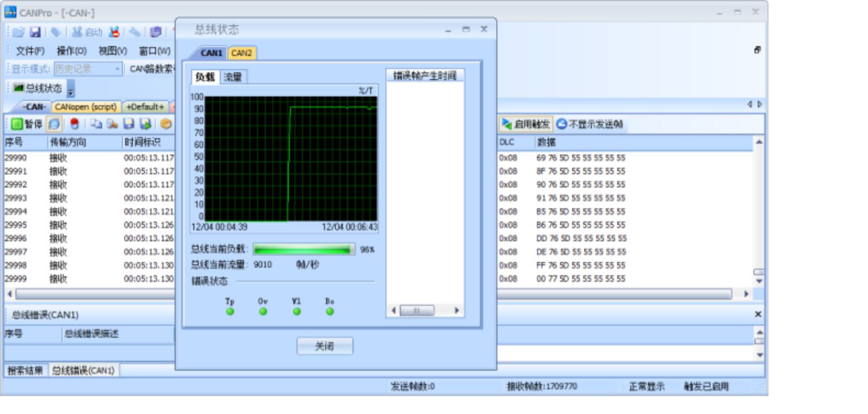Click the red record ball icon
The image size is (868, 414).
tap(74, 124)
